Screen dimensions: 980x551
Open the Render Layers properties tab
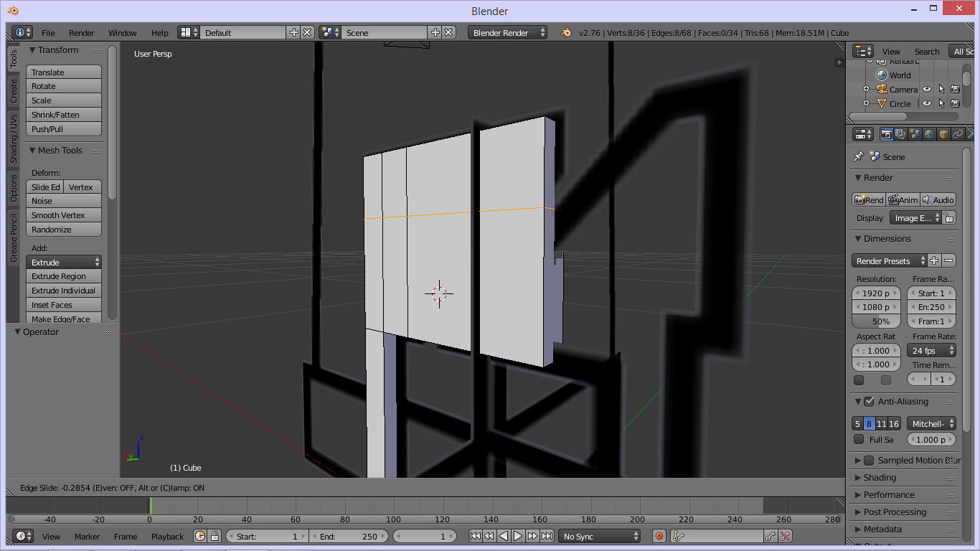pos(900,134)
